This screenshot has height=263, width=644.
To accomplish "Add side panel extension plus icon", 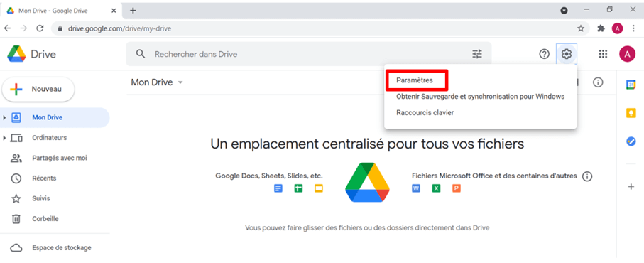I will coord(631,186).
